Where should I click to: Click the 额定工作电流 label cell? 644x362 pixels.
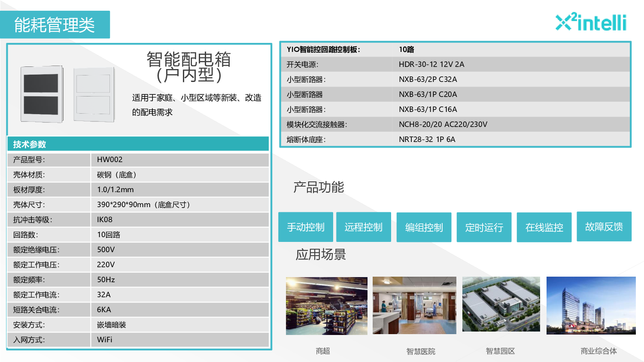click(x=49, y=295)
